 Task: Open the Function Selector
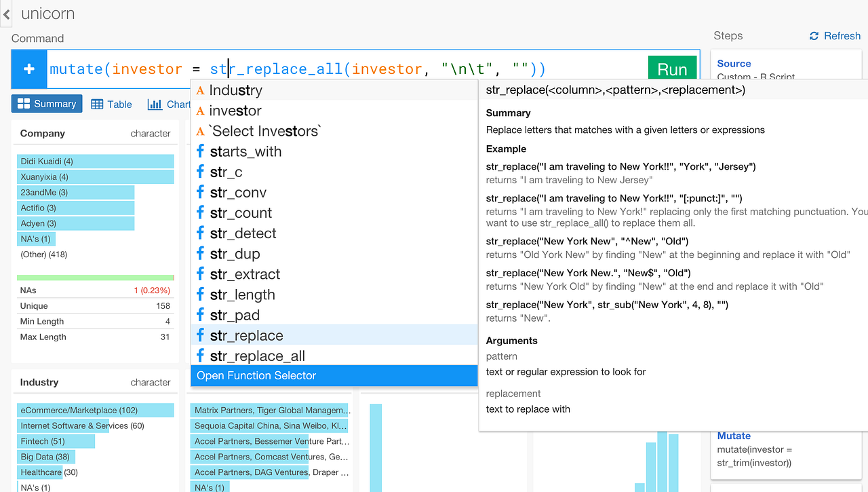pyautogui.click(x=254, y=375)
